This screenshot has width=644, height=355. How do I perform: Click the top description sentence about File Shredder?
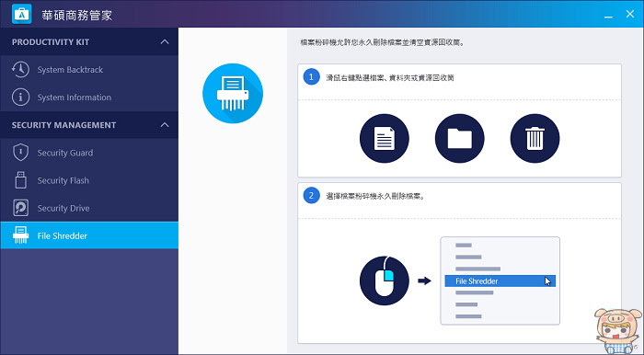383,42
